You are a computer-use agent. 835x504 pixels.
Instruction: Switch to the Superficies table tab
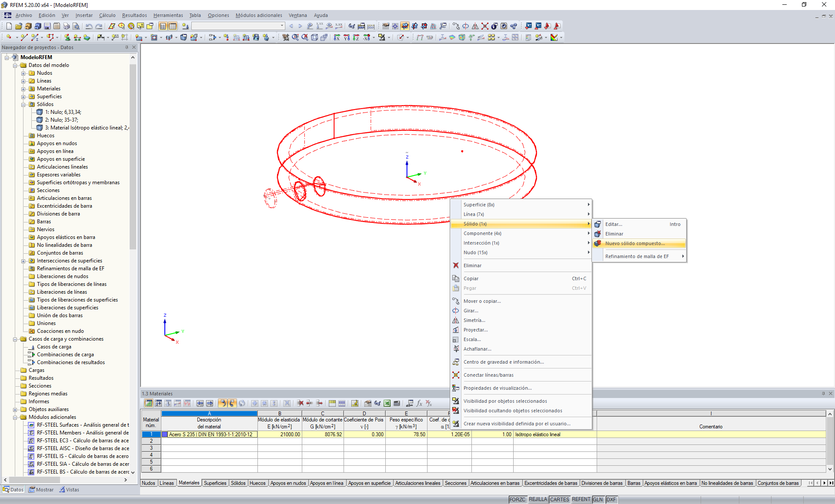point(215,483)
